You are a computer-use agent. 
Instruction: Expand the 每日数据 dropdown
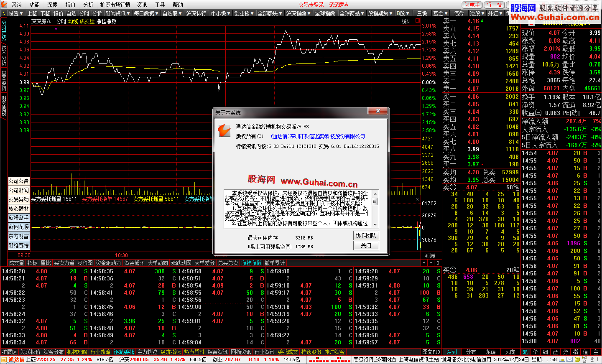coord(146,13)
